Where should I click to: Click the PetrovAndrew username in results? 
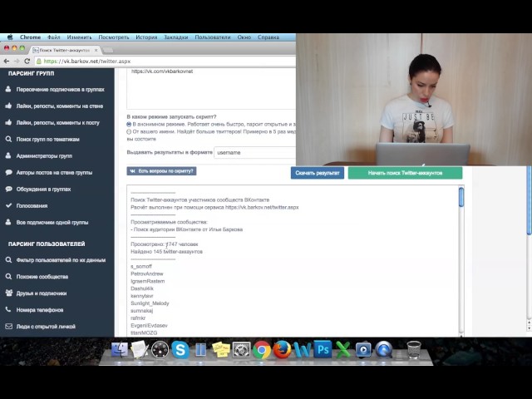point(147,273)
